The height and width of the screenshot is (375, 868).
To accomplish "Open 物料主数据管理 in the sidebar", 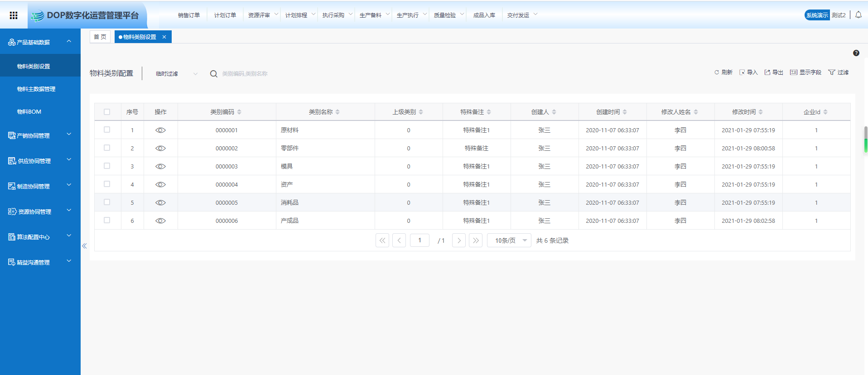I will click(x=36, y=89).
